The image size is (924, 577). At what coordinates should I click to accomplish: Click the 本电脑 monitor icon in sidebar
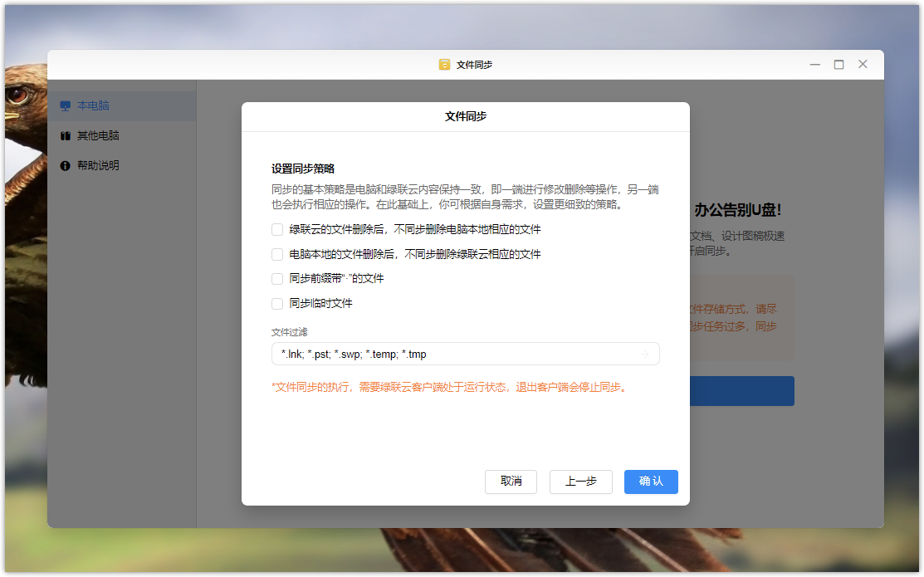click(x=66, y=106)
